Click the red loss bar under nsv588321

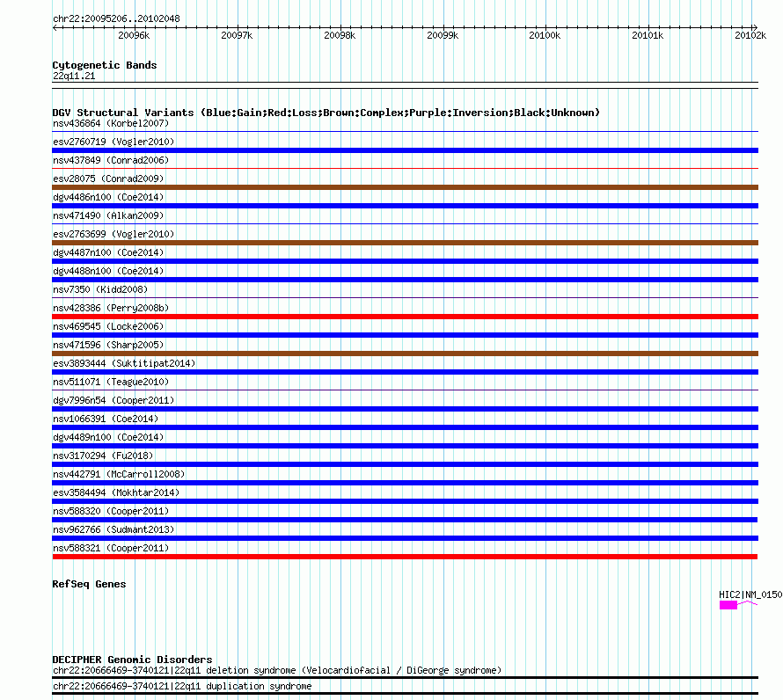coord(405,557)
